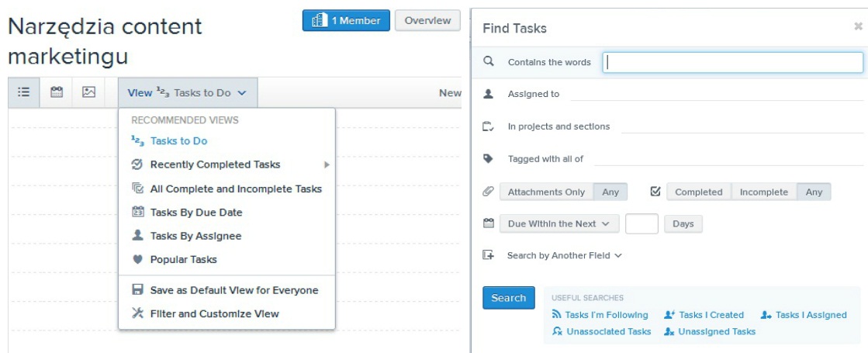Open the 1 Member button
Image resolution: width=868 pixels, height=353 pixels.
point(346,20)
